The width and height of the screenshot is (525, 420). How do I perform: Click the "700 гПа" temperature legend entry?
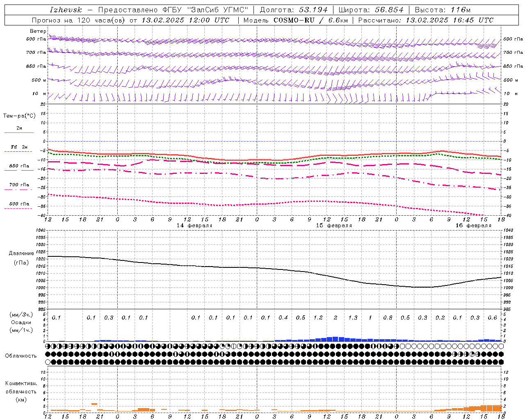click(x=19, y=185)
